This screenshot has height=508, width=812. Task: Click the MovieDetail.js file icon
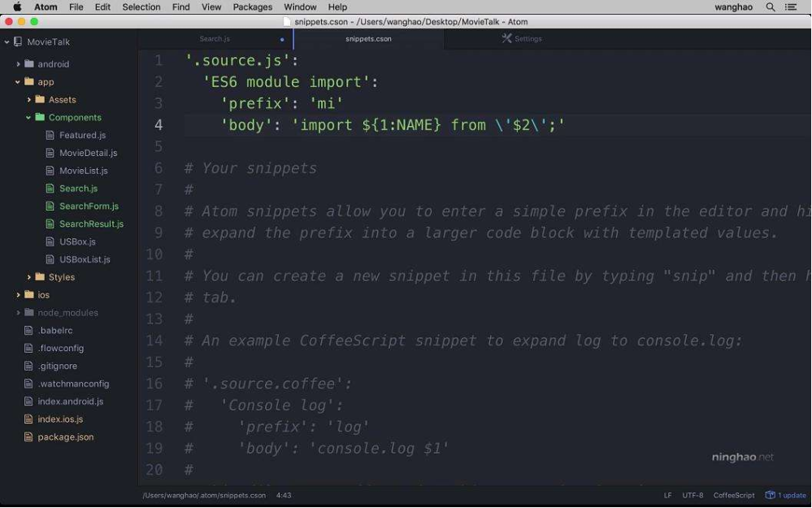click(x=50, y=153)
